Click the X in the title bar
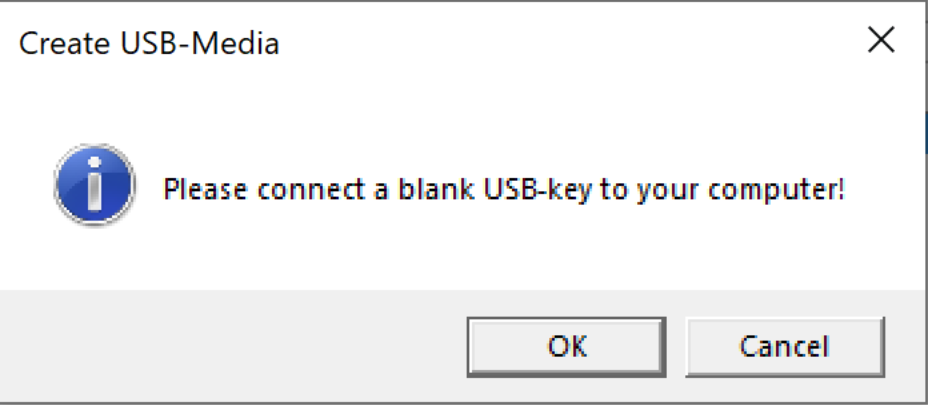 click(880, 41)
